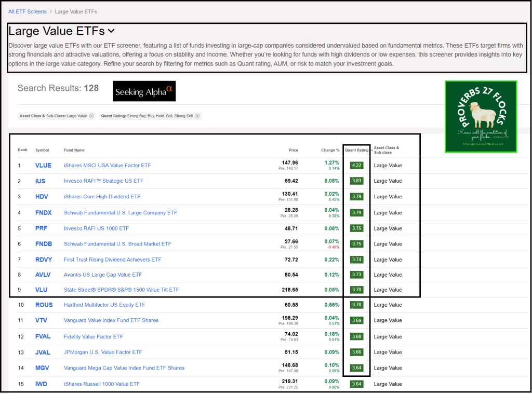Click the Seeking Alpha logo

(144, 91)
